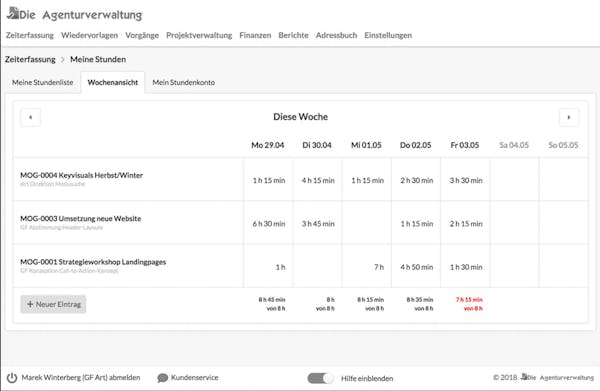
Task: Select Monday's 6 h 30 min Website cell
Action: click(x=268, y=223)
